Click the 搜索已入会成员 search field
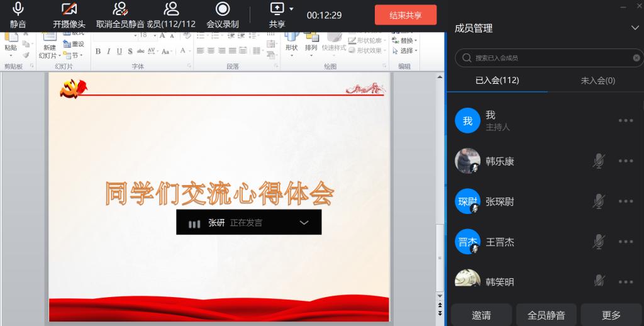The image size is (644, 326). (x=547, y=58)
